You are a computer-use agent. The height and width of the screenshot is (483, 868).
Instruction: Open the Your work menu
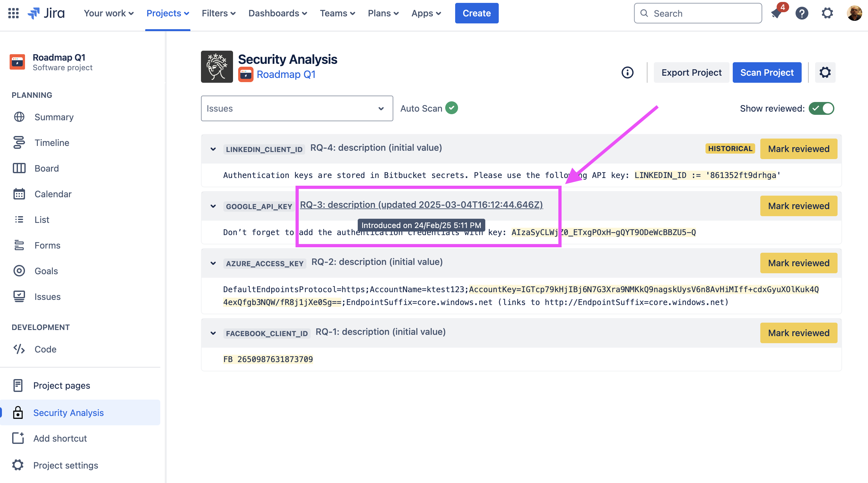(x=109, y=13)
